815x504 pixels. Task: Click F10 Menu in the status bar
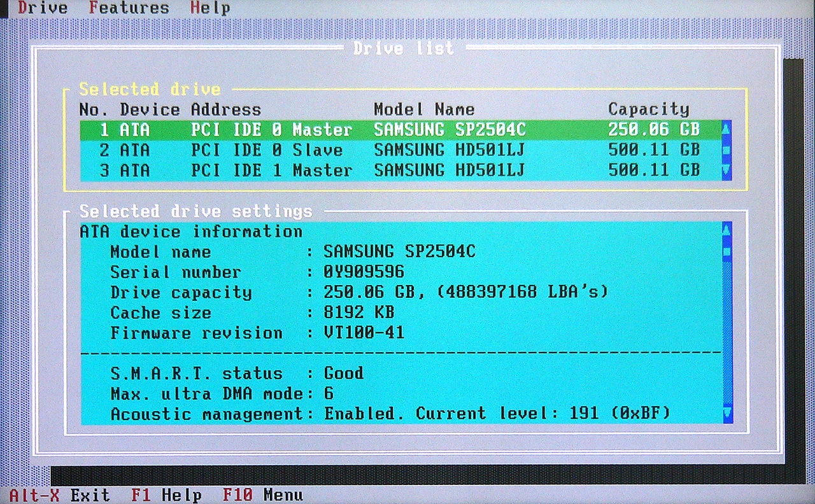tap(263, 495)
